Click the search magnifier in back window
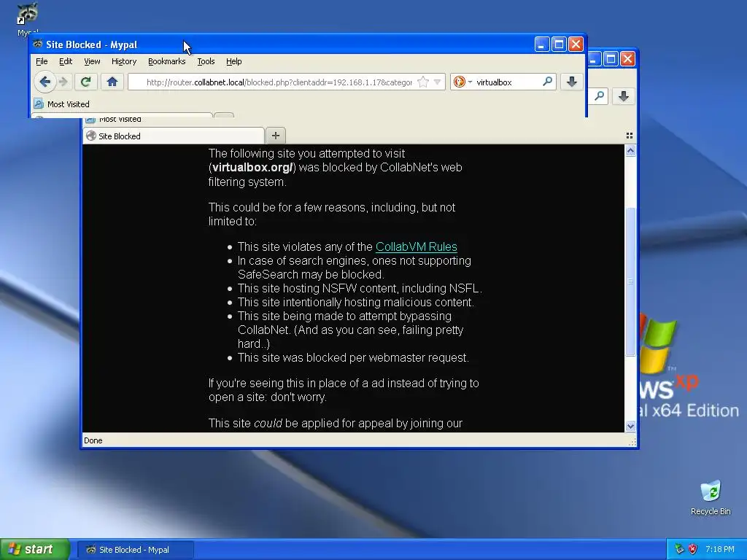 click(600, 96)
